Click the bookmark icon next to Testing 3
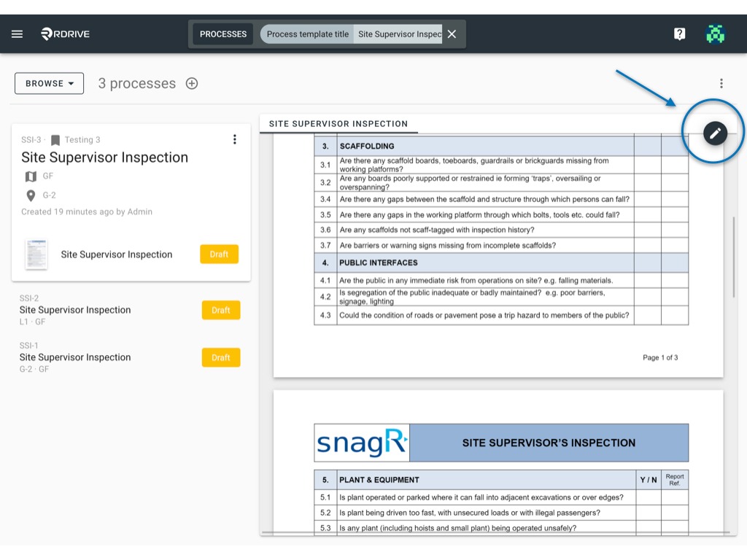The image size is (747, 560). coord(55,140)
